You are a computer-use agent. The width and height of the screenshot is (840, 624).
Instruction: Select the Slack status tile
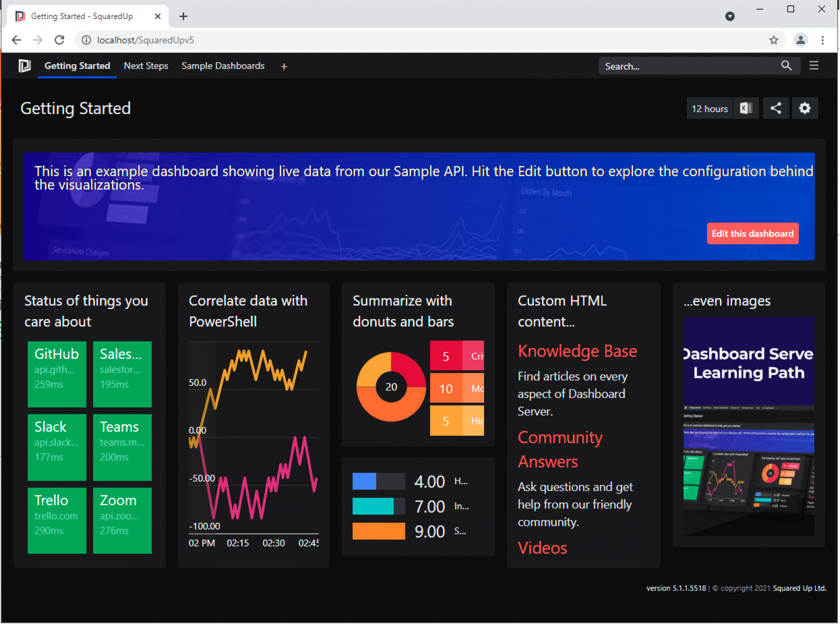[x=57, y=447]
